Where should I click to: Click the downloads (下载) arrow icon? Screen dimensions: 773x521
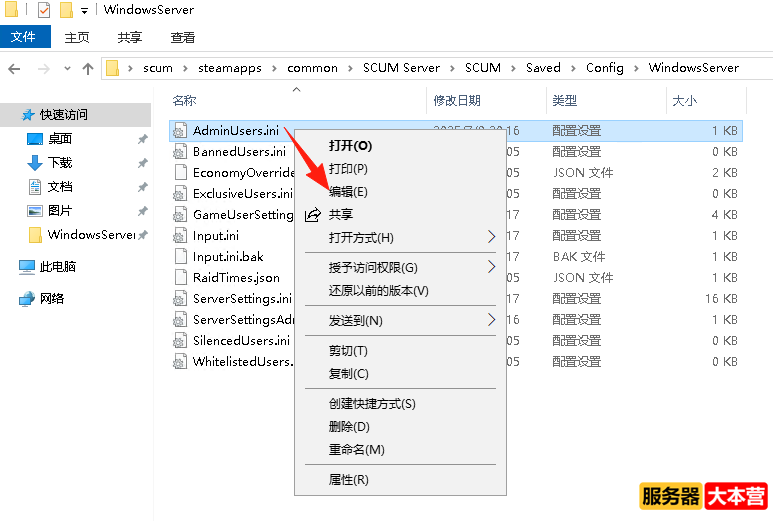pyautogui.click(x=35, y=163)
